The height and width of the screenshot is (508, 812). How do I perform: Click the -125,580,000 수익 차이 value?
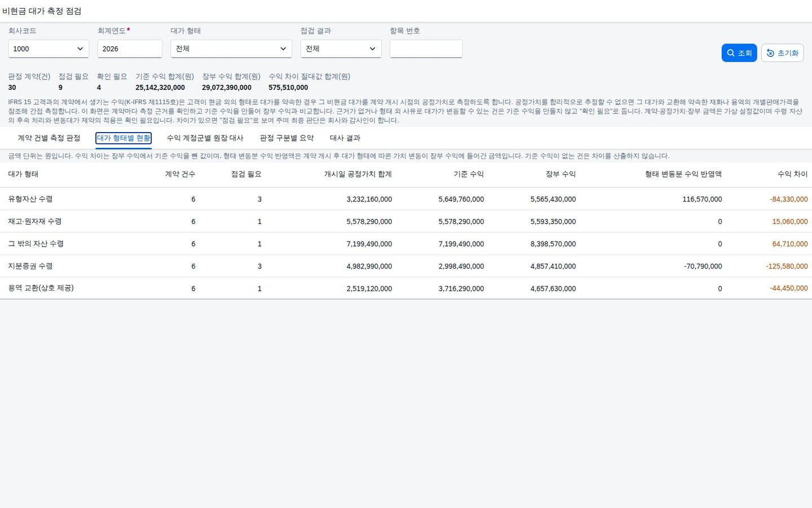[x=787, y=266]
